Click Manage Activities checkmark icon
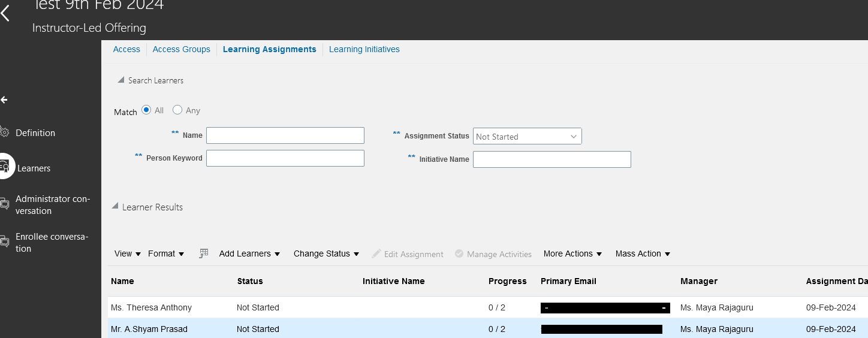This screenshot has width=868, height=338. point(459,253)
